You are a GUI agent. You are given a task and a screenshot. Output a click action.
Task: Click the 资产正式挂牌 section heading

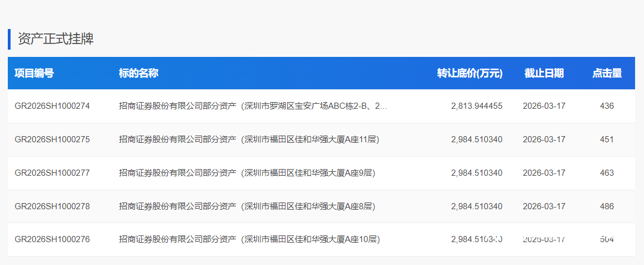tap(56, 39)
